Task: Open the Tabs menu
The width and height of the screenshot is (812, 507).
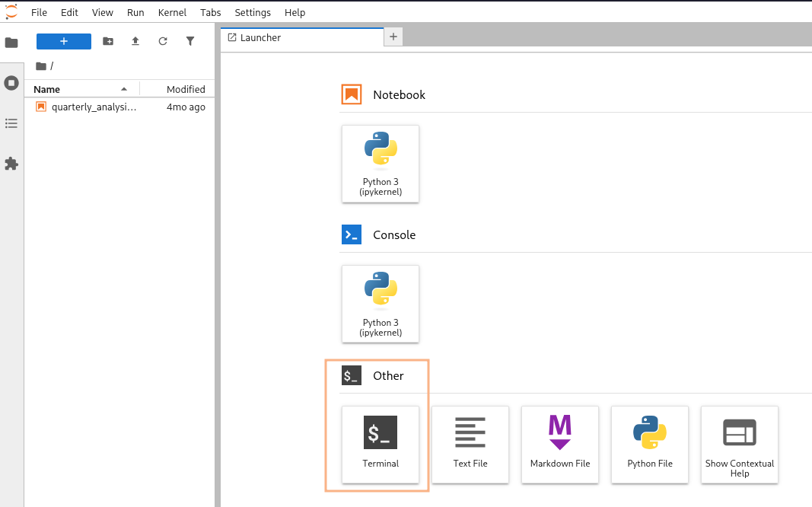Action: click(x=211, y=12)
